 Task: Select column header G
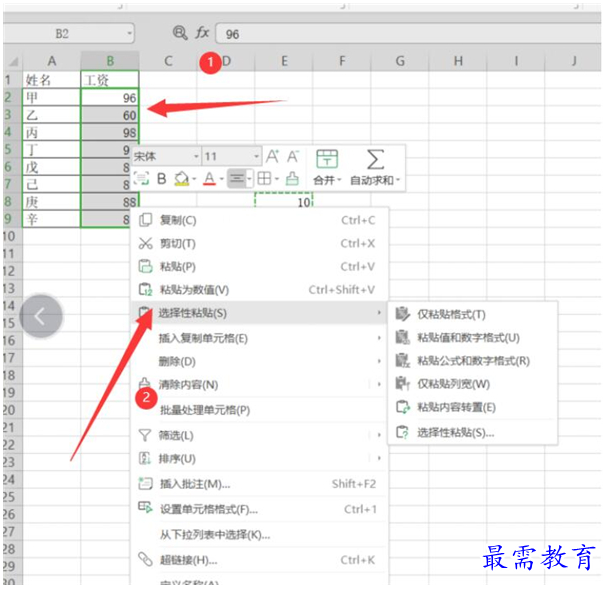[400, 61]
